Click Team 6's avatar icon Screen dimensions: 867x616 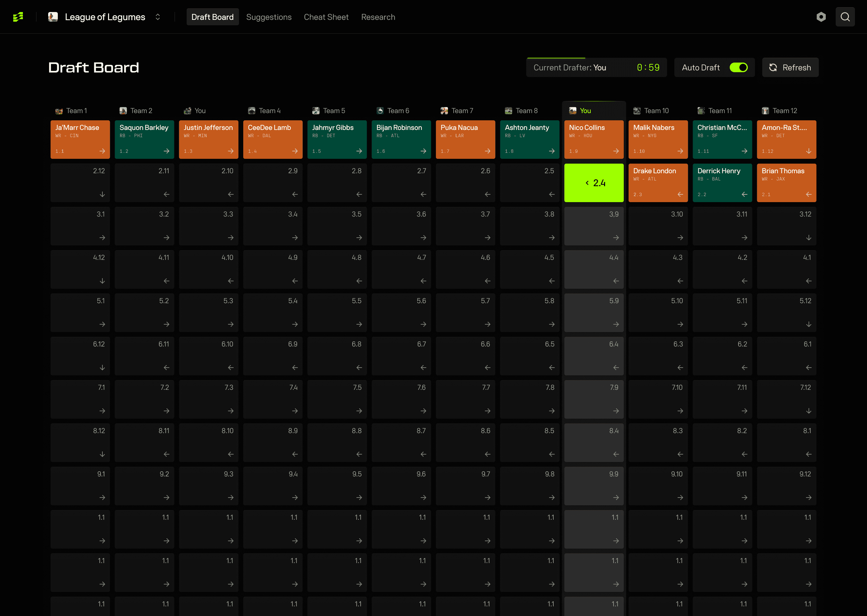[380, 110]
